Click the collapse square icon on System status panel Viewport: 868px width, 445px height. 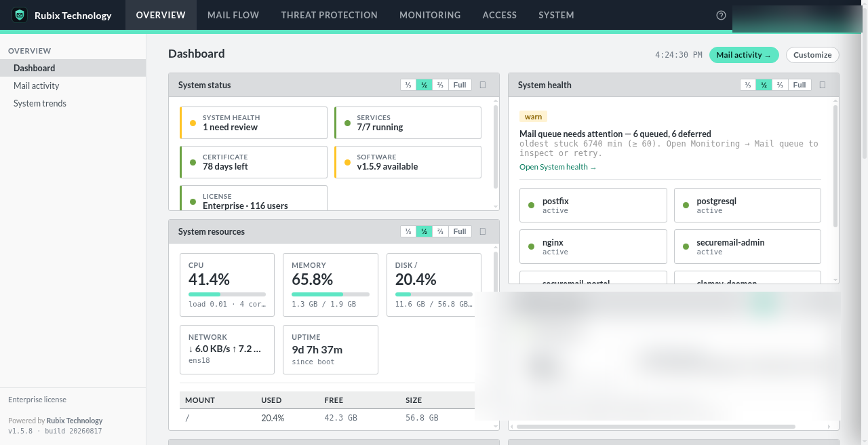pos(483,85)
